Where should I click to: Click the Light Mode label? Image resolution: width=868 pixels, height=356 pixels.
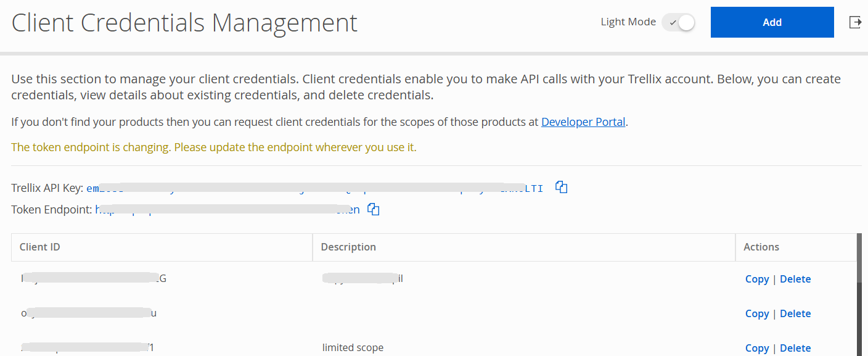click(x=628, y=22)
